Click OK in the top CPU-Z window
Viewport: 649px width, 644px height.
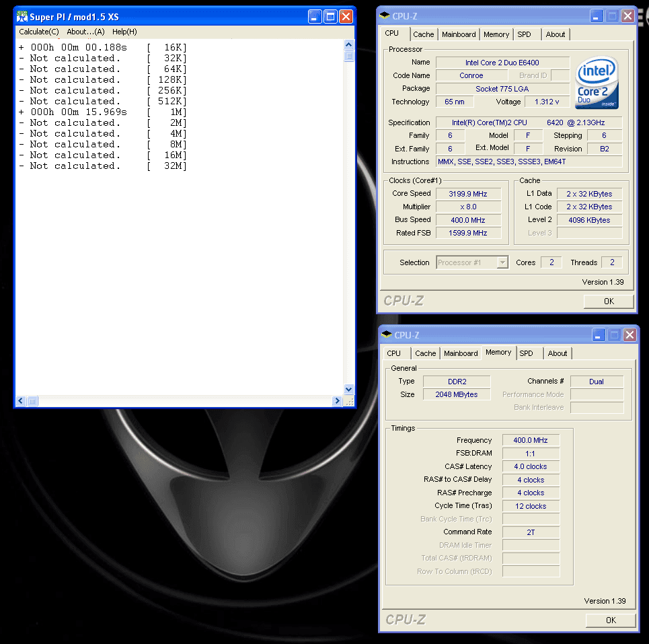[609, 301]
